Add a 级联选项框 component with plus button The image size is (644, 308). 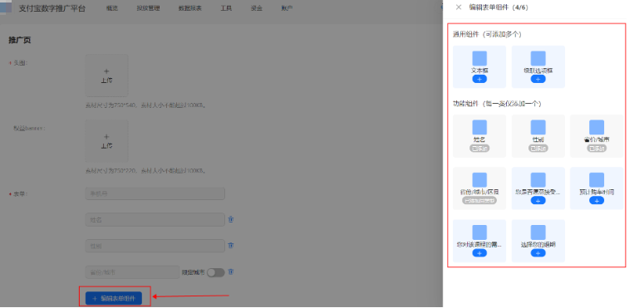538,79
